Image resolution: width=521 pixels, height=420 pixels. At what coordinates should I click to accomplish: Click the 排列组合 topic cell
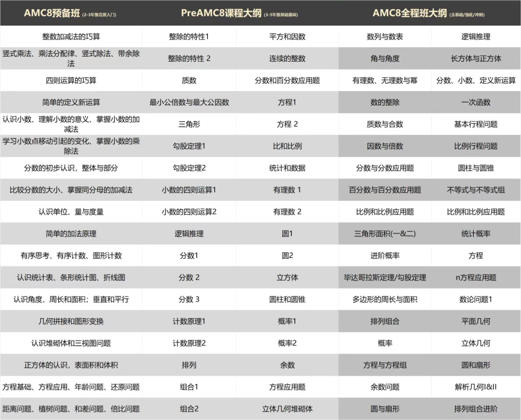[x=385, y=321]
